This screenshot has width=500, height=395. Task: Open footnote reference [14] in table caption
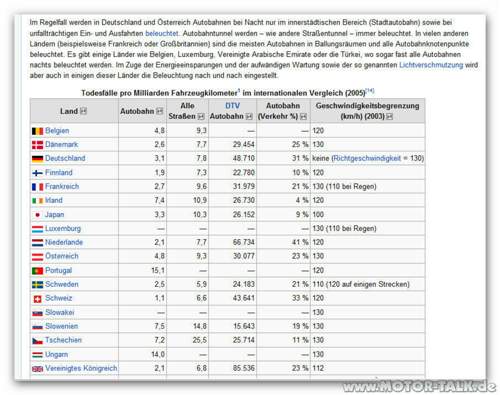(x=370, y=90)
